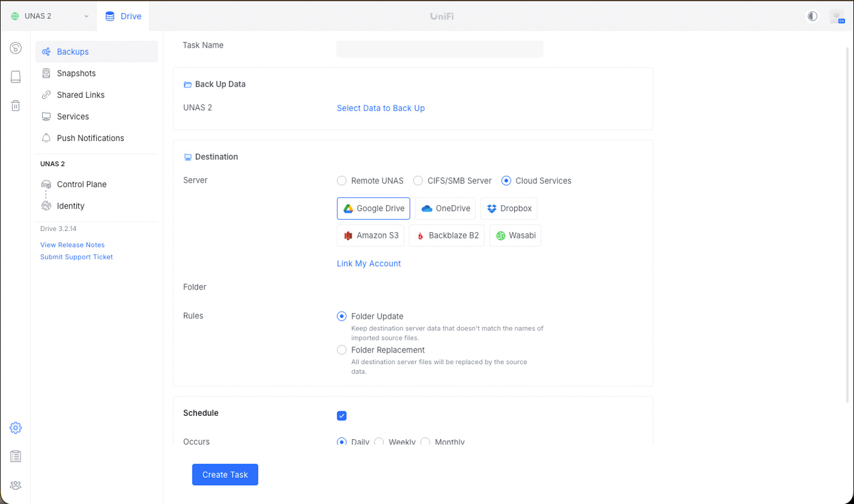Select the Google Drive cloud service
Screen dimensions: 854x504
(x=373, y=209)
